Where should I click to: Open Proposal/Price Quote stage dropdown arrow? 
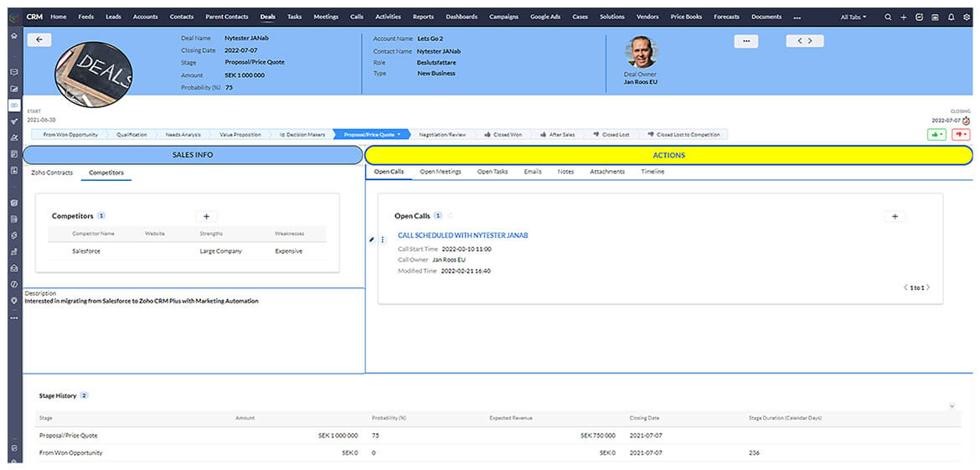(x=399, y=134)
